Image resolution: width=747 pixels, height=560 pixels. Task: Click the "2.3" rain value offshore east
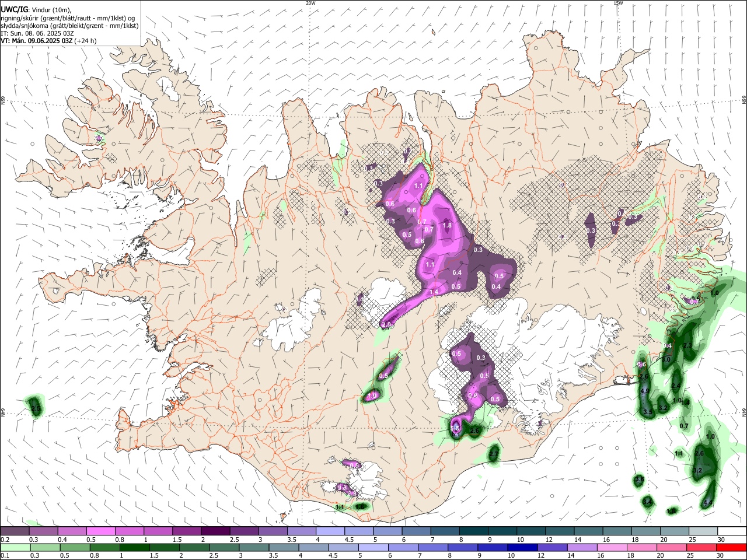[687, 346]
